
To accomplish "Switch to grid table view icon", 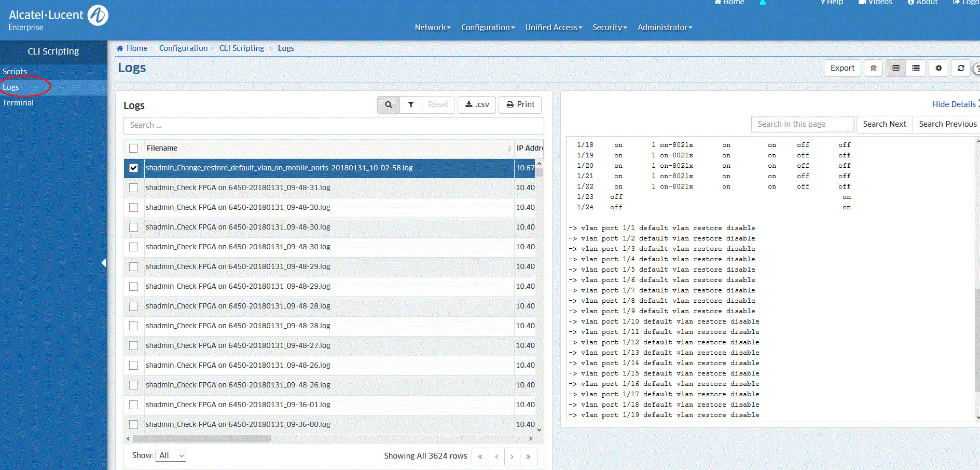I will pyautogui.click(x=895, y=68).
